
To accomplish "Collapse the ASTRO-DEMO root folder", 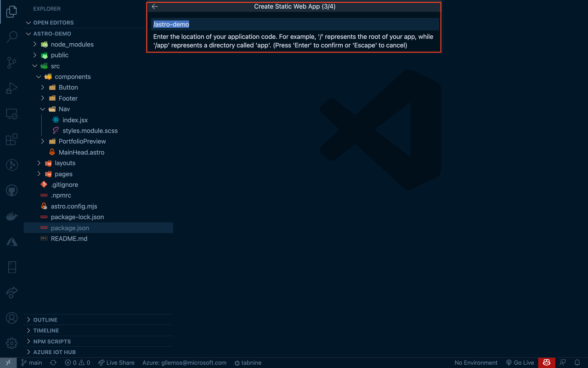I will pos(98,34).
